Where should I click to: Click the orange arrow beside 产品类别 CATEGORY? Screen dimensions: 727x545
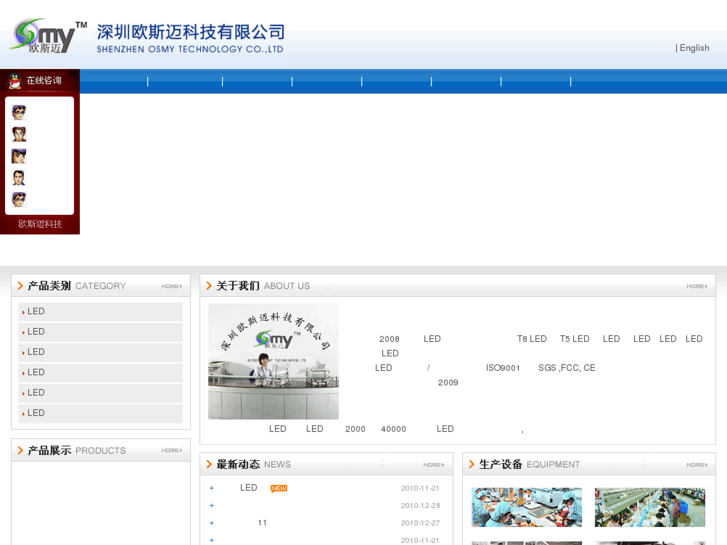(20, 286)
